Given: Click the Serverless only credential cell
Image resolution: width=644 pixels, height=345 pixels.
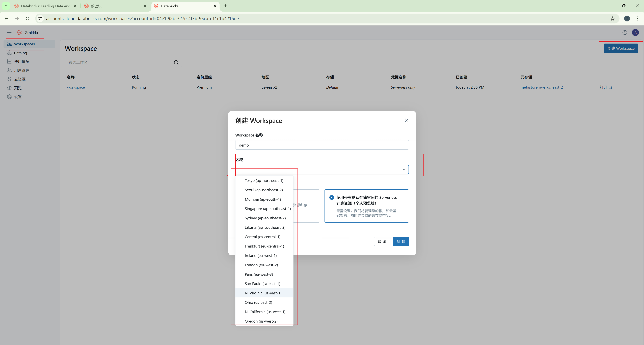Looking at the screenshot, I should tap(403, 87).
